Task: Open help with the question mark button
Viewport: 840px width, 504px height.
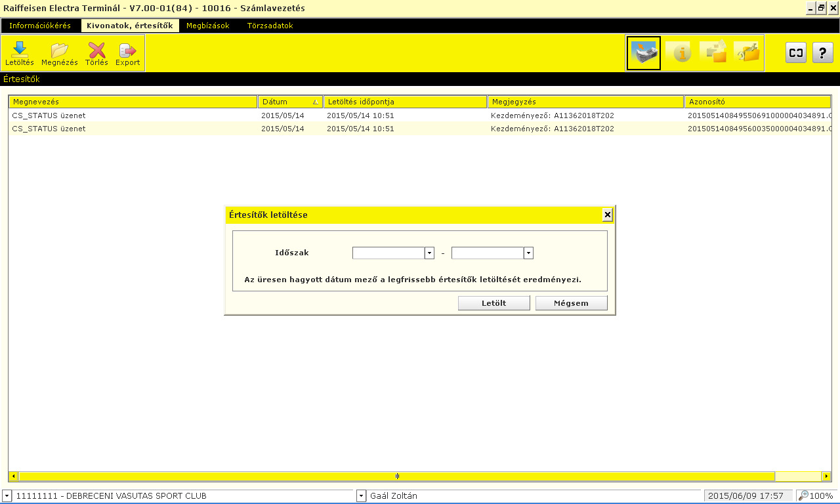Action: click(823, 53)
